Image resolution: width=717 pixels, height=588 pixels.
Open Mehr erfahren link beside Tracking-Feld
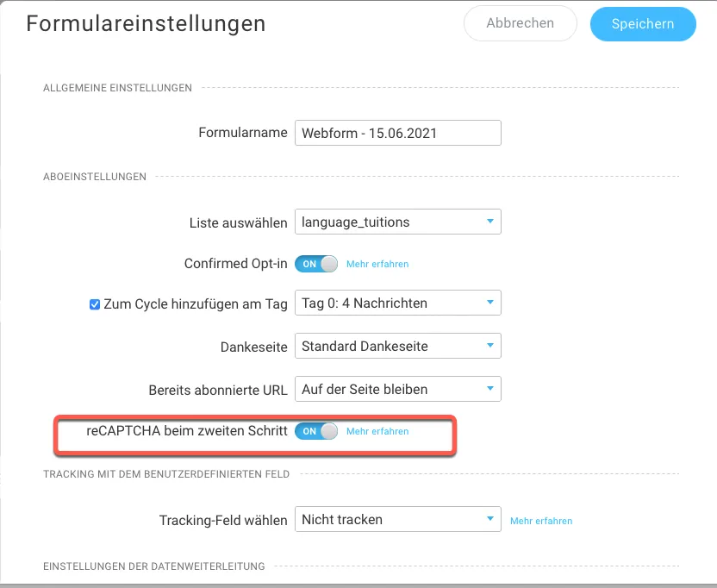(x=541, y=521)
